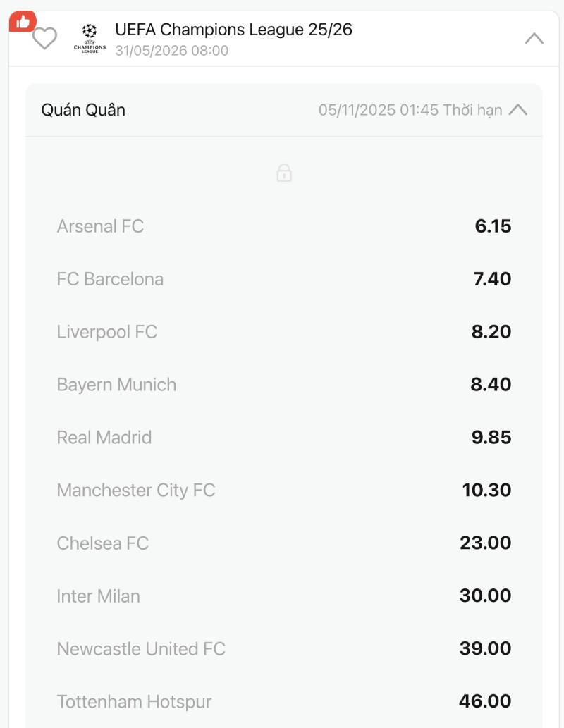564x728 pixels.
Task: Click the Champions League logo
Action: coord(90,38)
